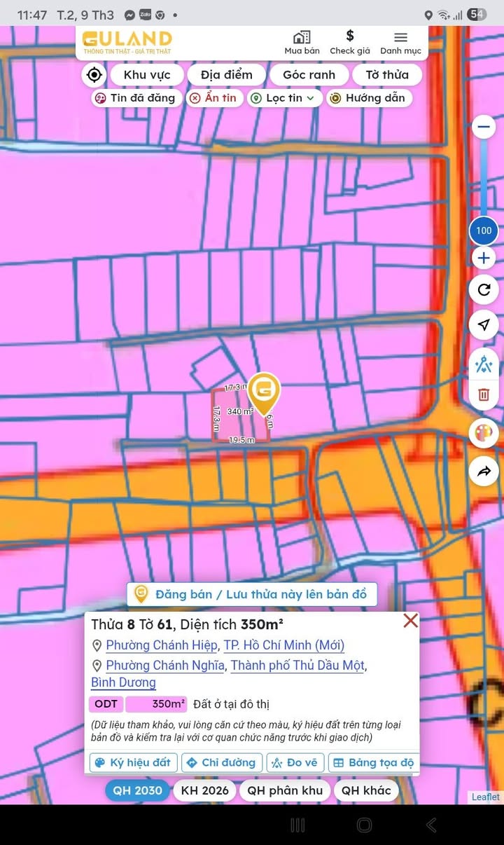Open Bình Dương link

[123, 682]
